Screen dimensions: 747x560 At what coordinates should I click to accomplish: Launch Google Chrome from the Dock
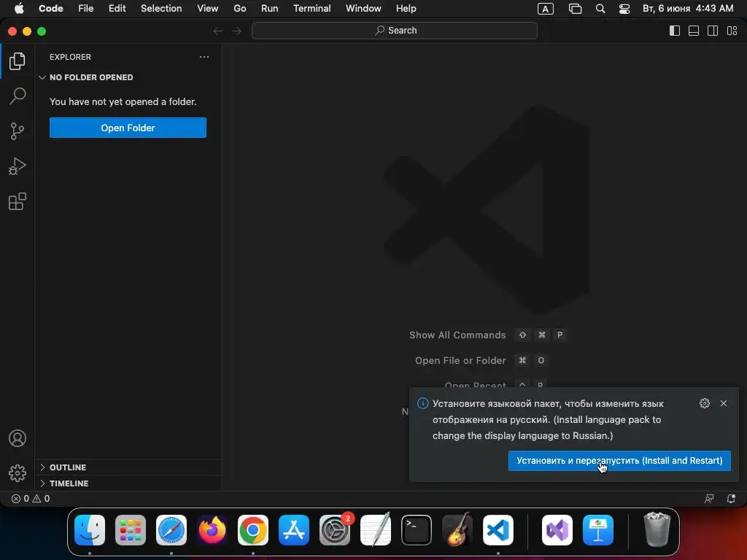click(253, 530)
